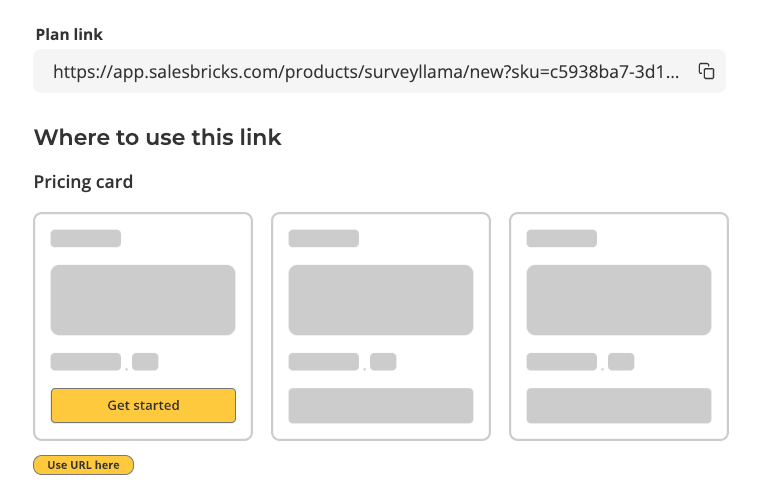Viewport: 760px width, 497px height.
Task: Select the plan link URL field
Action: pos(380,71)
